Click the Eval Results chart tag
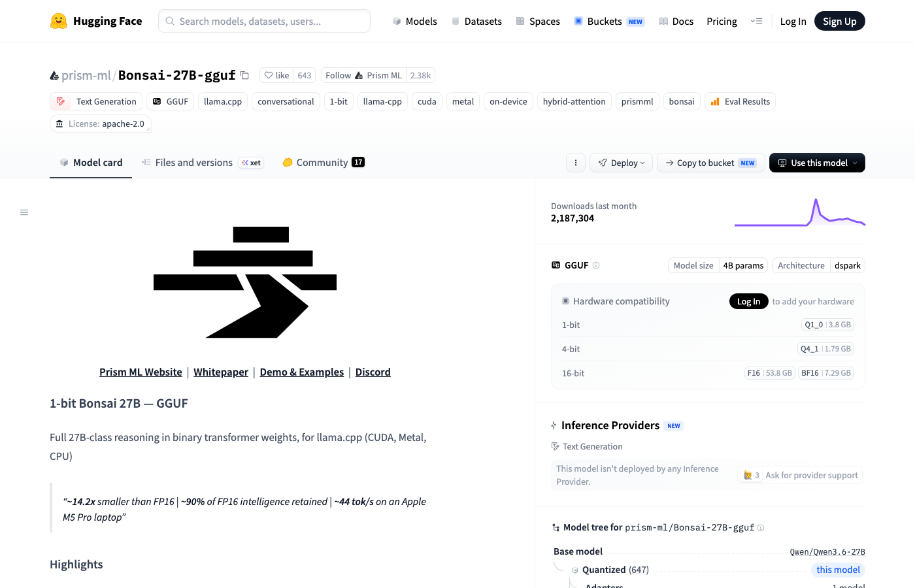 tap(740, 101)
